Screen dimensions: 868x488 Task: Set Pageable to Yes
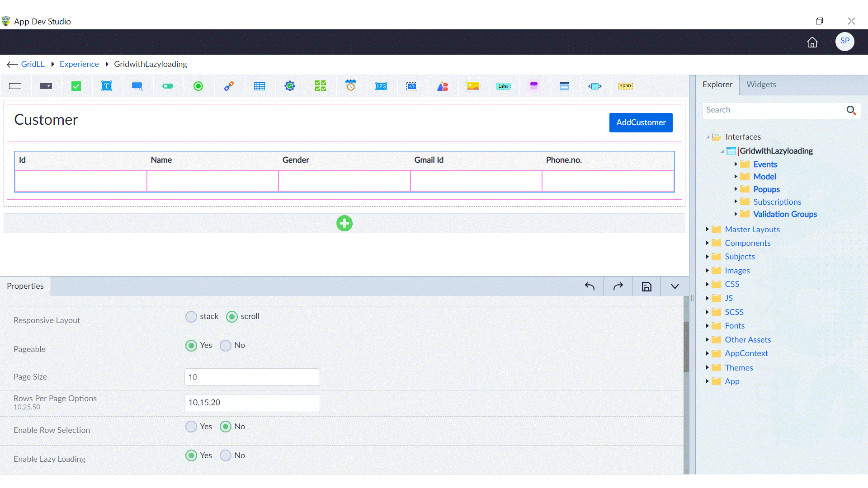pos(191,345)
